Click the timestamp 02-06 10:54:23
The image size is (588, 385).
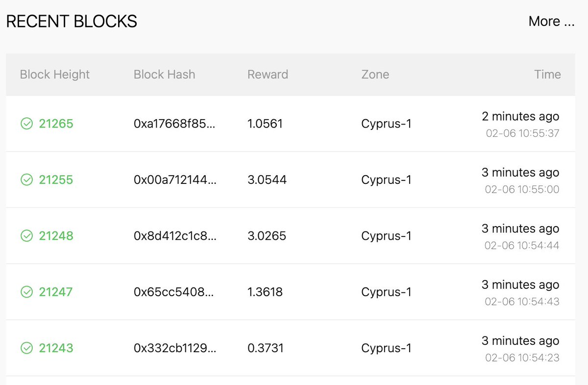pyautogui.click(x=522, y=358)
